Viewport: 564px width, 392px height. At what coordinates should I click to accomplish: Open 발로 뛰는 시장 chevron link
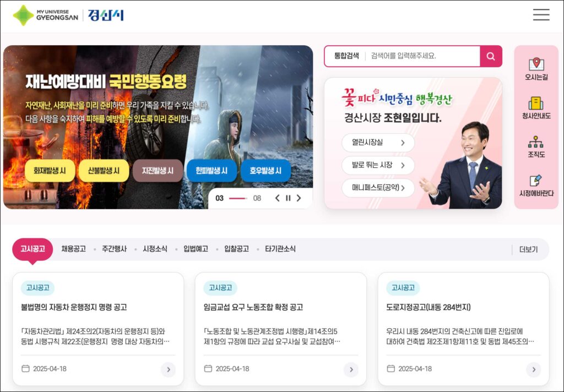click(x=403, y=165)
